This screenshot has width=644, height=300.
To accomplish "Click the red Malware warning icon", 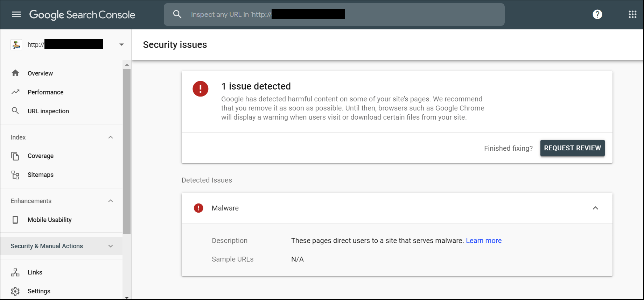I will 198,208.
